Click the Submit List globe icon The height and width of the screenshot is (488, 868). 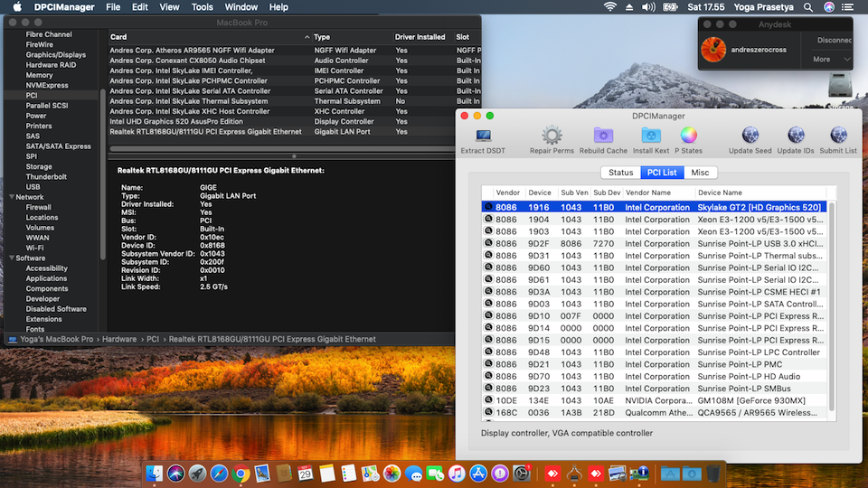tap(837, 136)
